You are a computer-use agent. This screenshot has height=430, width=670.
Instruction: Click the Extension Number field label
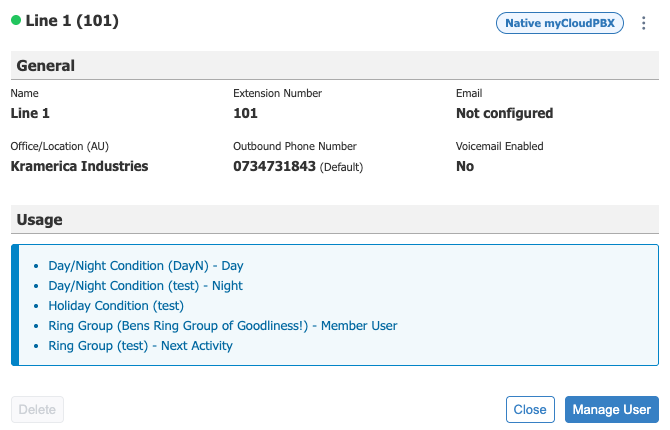click(x=278, y=93)
